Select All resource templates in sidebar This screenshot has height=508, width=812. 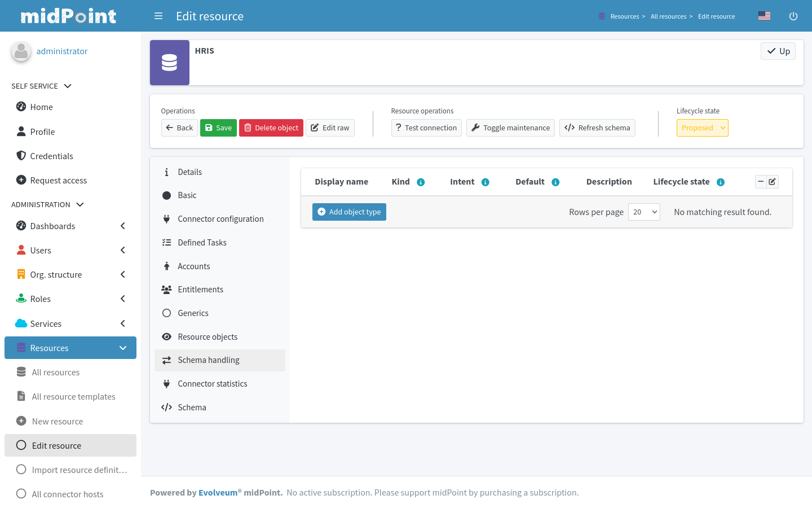73,397
